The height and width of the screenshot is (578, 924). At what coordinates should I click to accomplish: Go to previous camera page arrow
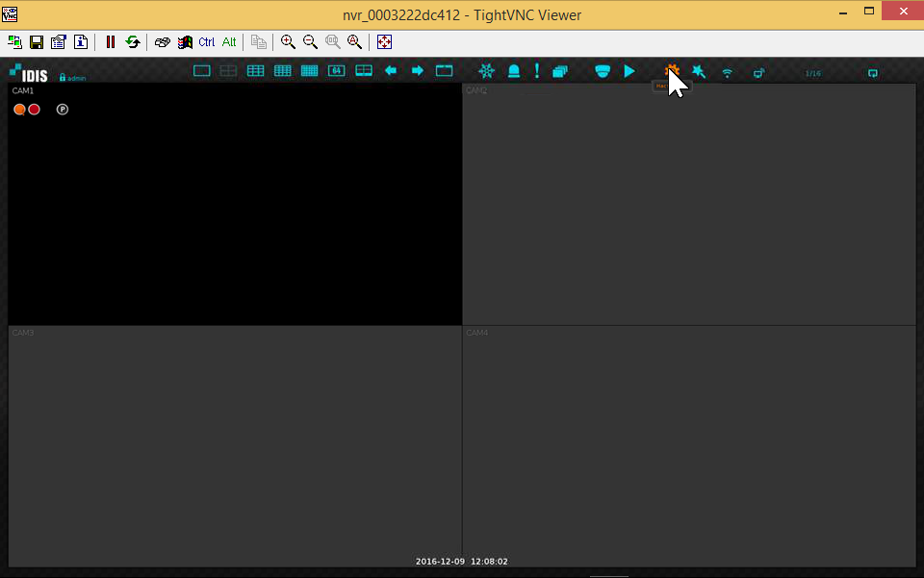point(390,70)
